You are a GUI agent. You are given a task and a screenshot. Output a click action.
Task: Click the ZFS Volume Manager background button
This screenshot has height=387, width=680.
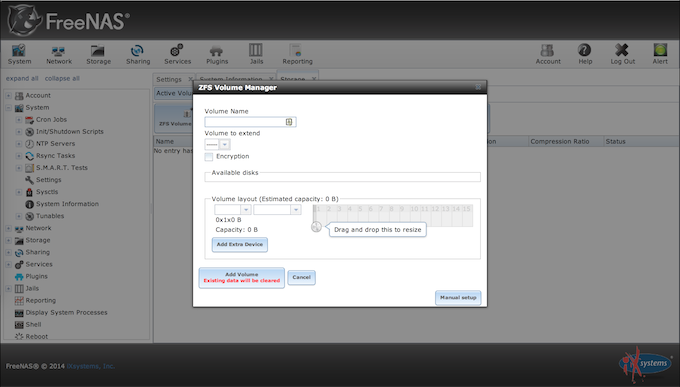click(x=174, y=118)
